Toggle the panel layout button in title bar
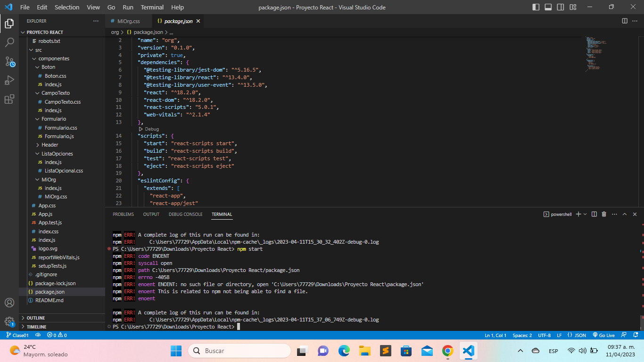644x362 pixels. coord(548,7)
